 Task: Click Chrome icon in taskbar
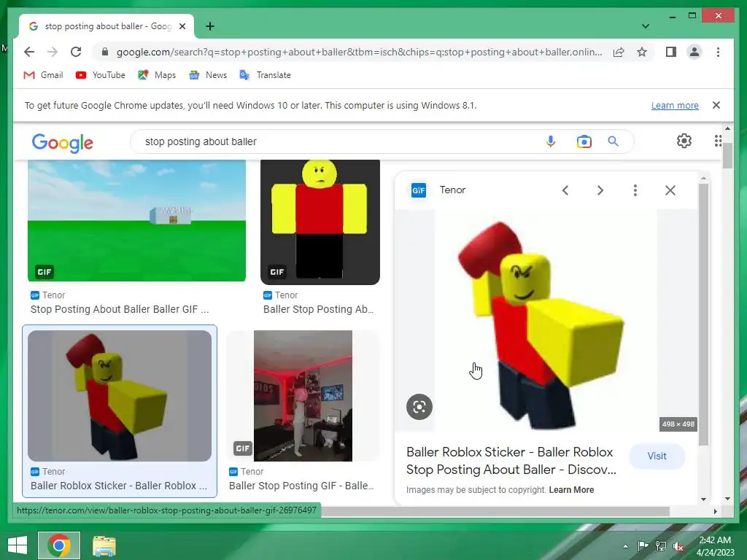click(x=59, y=545)
